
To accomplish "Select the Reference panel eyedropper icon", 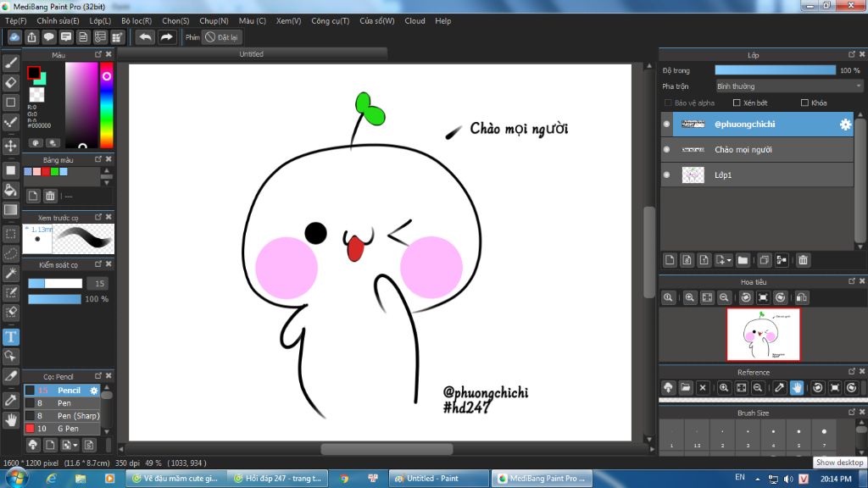I will [780, 388].
